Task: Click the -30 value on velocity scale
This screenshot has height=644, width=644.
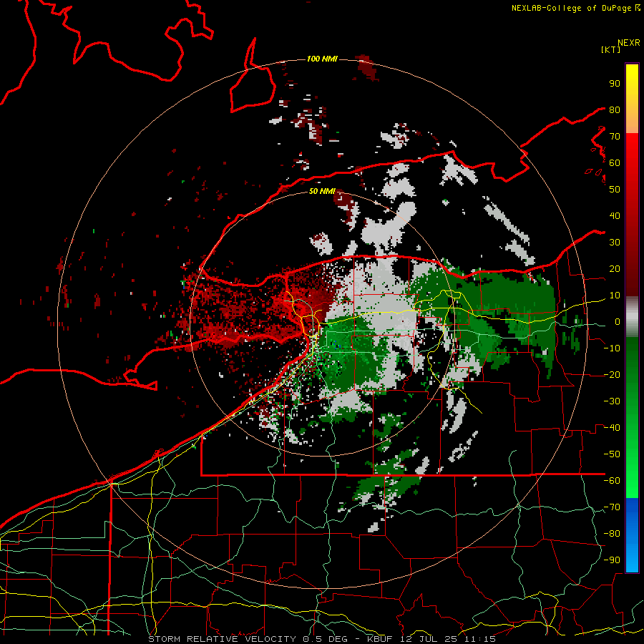Action: (x=612, y=401)
